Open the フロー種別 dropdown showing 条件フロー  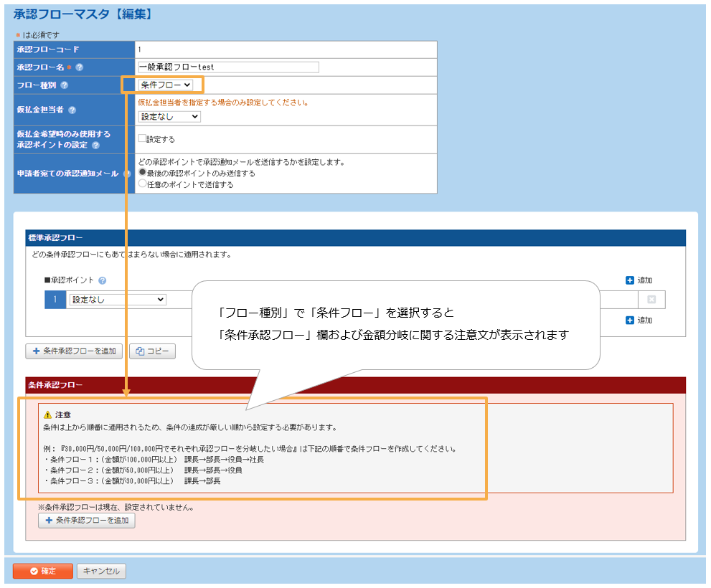(x=165, y=85)
